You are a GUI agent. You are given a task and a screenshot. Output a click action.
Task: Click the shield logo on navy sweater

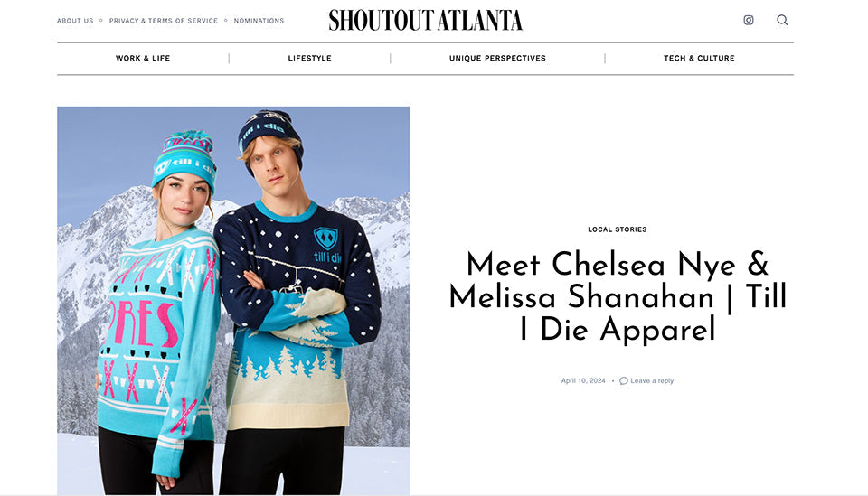coord(325,238)
